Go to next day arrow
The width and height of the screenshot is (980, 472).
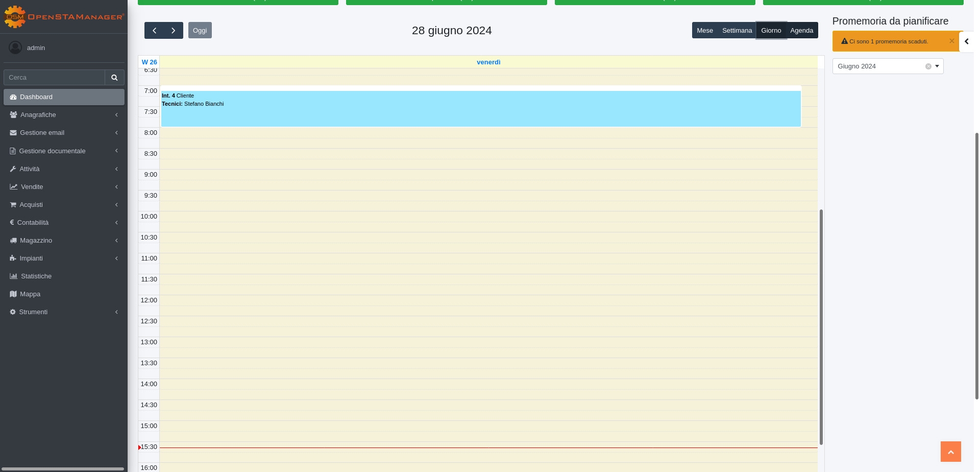coord(174,31)
